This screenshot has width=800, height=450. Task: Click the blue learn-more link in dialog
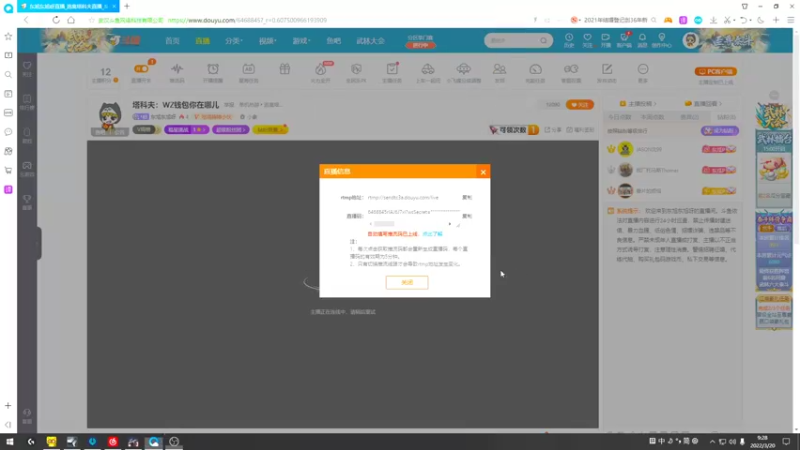tap(432, 234)
